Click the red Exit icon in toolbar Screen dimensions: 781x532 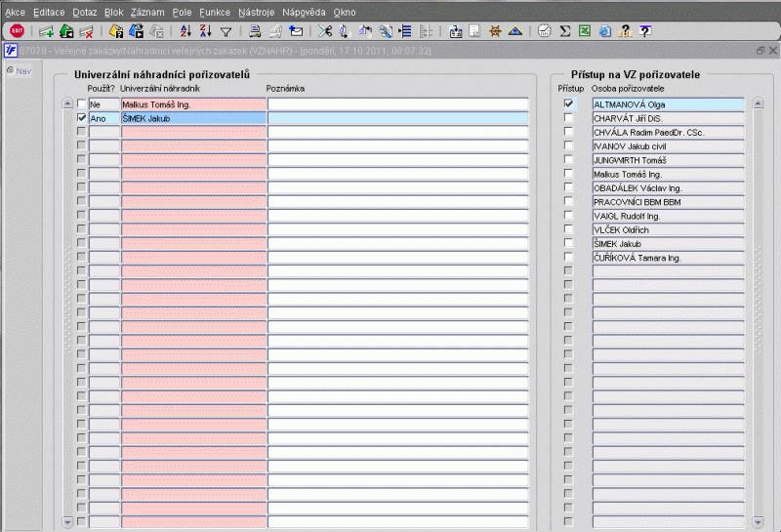17,31
